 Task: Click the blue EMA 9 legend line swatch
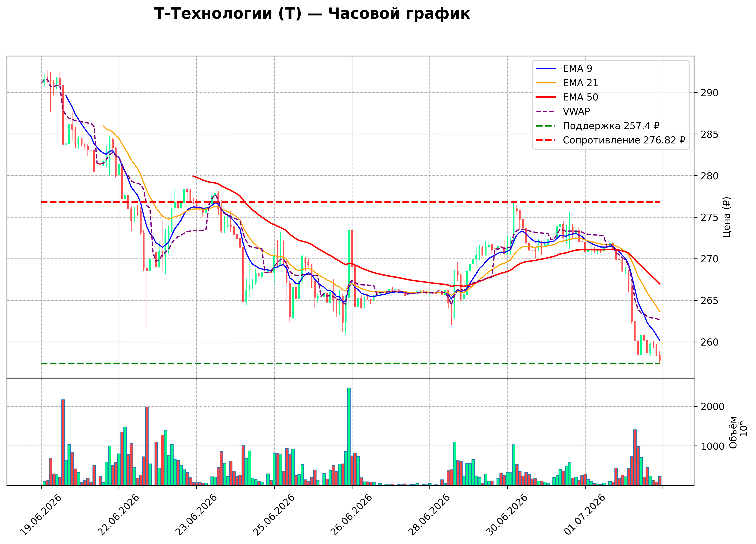coord(546,69)
